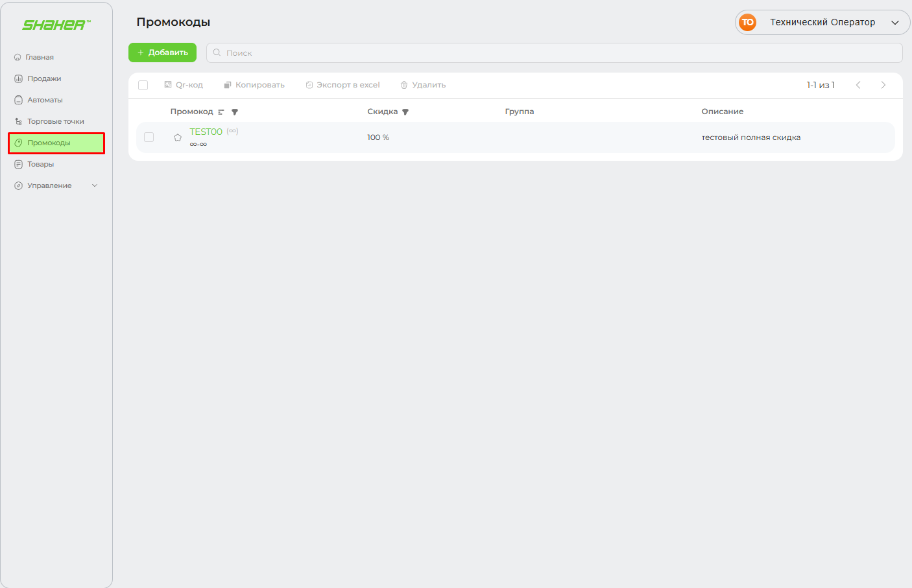Open Автоматы in the sidebar
The image size is (912, 588).
click(45, 100)
